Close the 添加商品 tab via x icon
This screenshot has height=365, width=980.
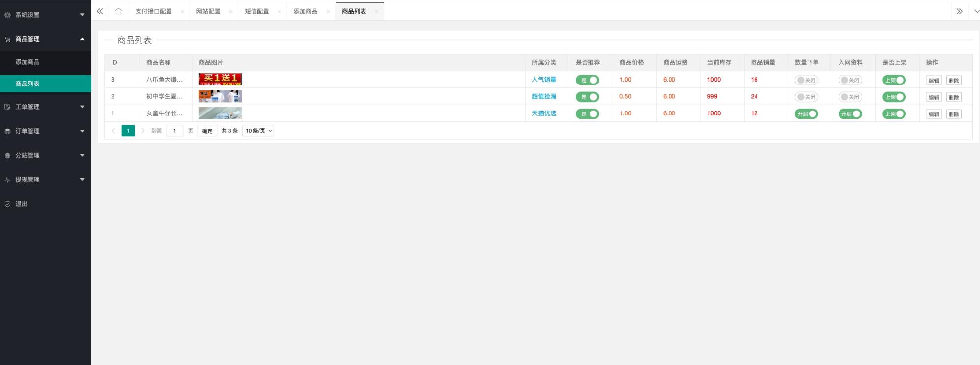pos(328,12)
